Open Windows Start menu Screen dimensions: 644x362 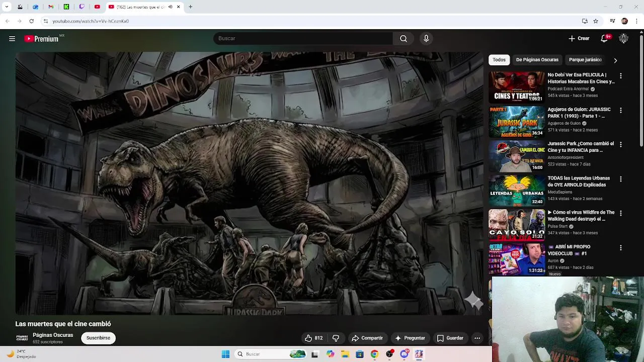(x=225, y=354)
